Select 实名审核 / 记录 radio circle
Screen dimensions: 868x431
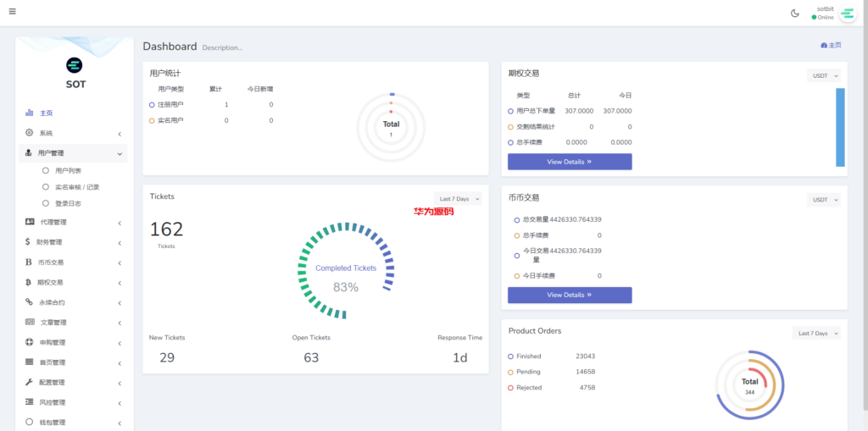click(x=46, y=187)
